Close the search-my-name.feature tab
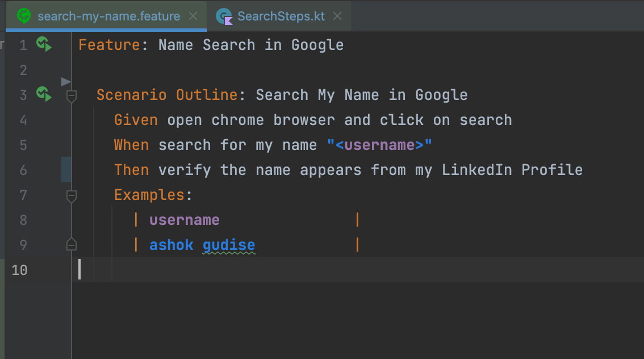644x359 pixels. [x=193, y=16]
